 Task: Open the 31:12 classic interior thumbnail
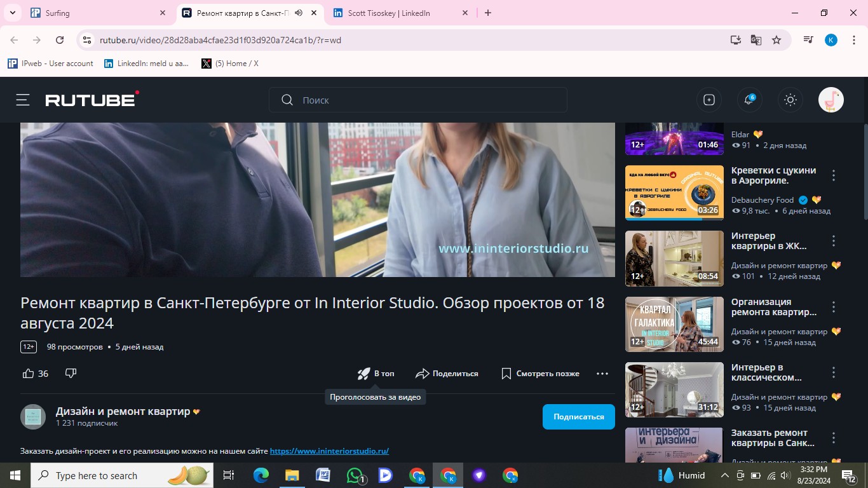pos(674,390)
